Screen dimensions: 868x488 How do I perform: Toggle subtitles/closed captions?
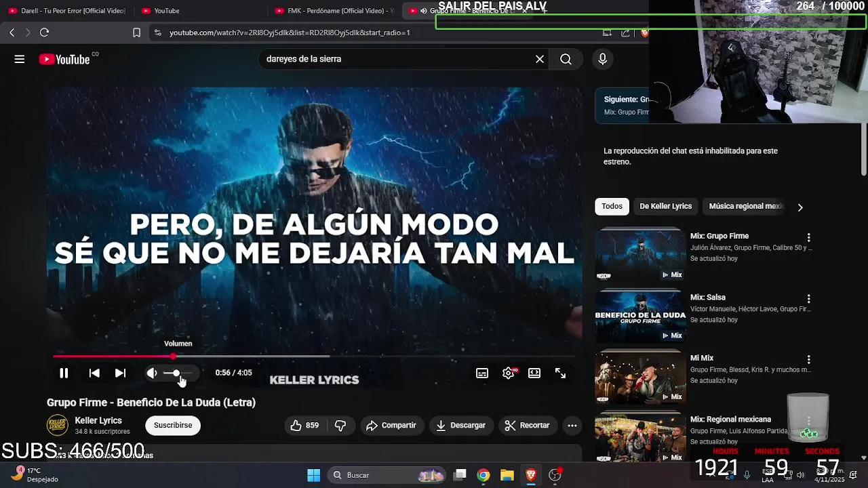pyautogui.click(x=482, y=373)
